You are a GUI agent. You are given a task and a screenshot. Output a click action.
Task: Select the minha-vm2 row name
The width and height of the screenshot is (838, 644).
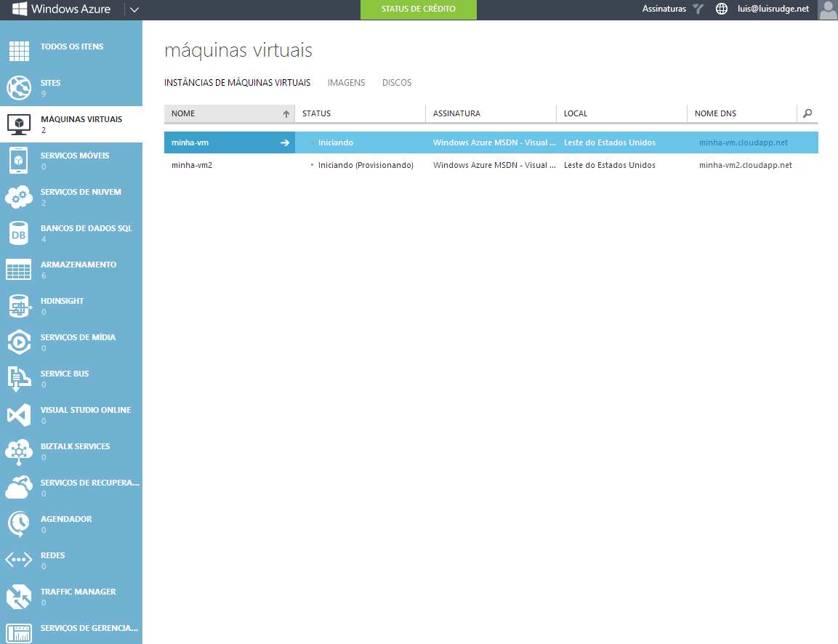tap(192, 165)
